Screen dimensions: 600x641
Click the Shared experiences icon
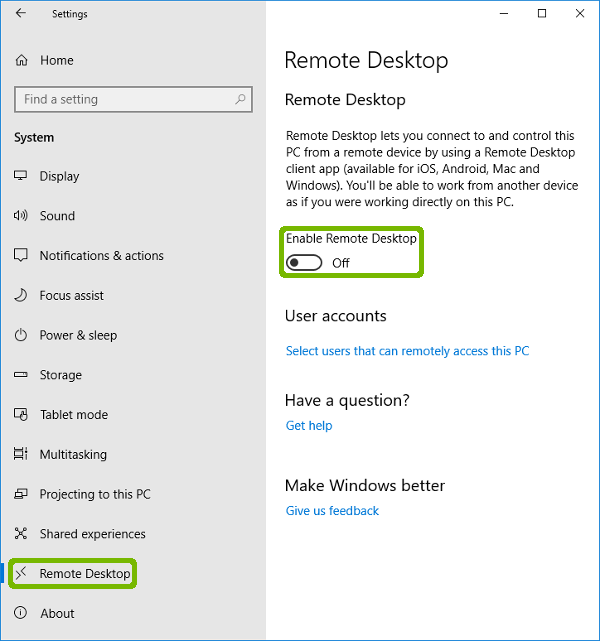coord(20,533)
